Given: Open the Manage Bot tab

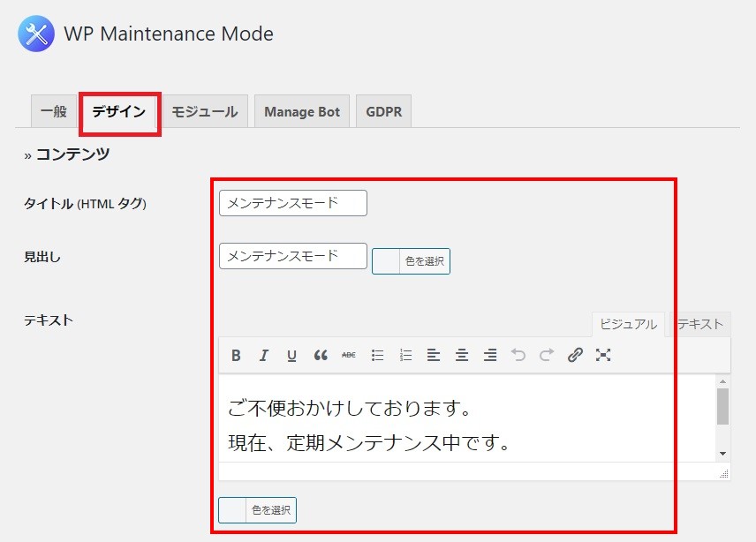Looking at the screenshot, I should [302, 112].
